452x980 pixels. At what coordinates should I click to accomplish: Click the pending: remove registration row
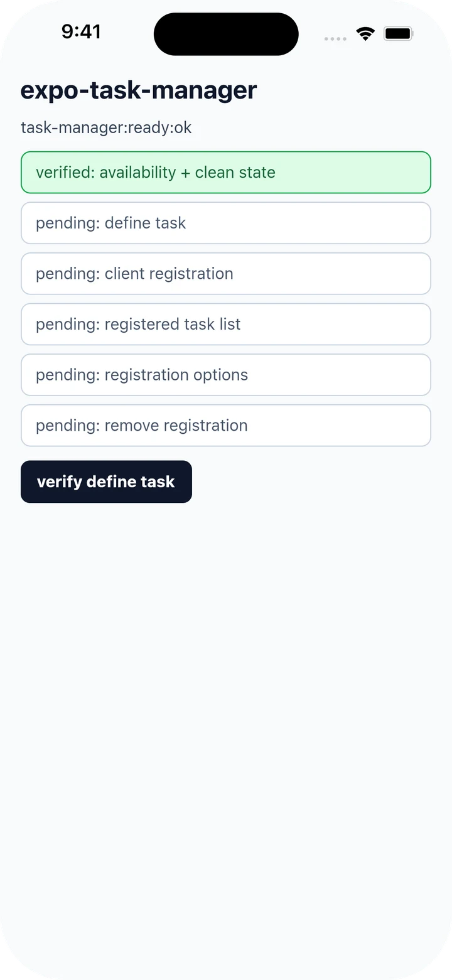226,426
